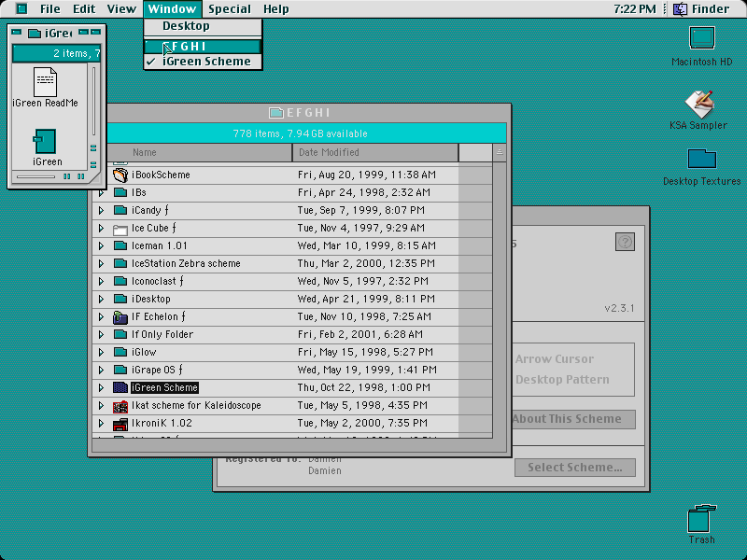Click the Iconoclast ƒ folder name
This screenshot has height=560, width=747.
coord(158,281)
